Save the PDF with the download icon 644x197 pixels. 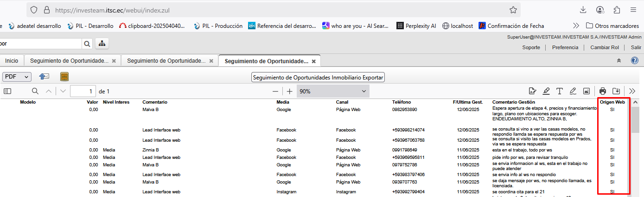(x=616, y=91)
